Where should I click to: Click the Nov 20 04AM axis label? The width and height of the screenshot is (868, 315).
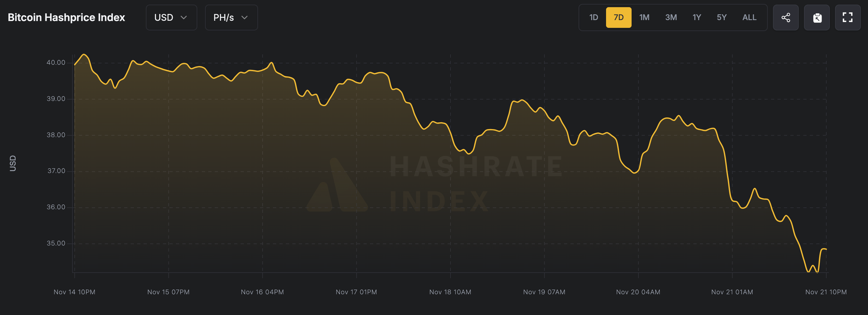click(638, 292)
